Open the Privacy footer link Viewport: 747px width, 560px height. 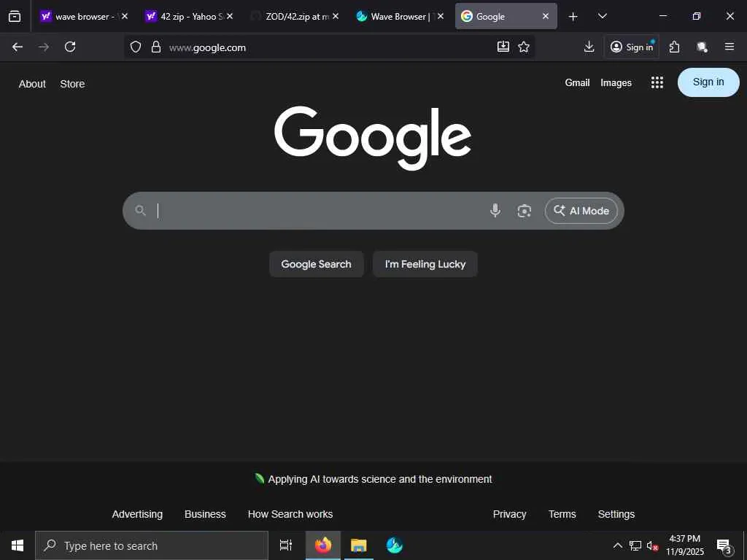click(509, 514)
